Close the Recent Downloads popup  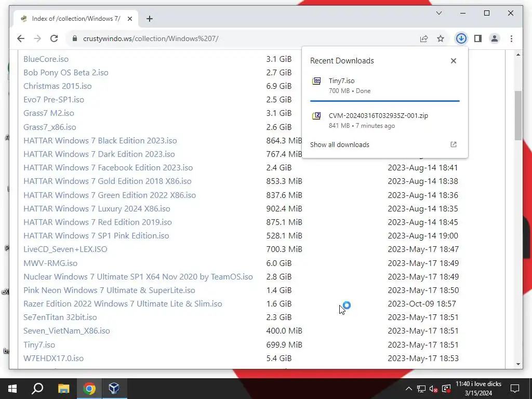pos(453,61)
